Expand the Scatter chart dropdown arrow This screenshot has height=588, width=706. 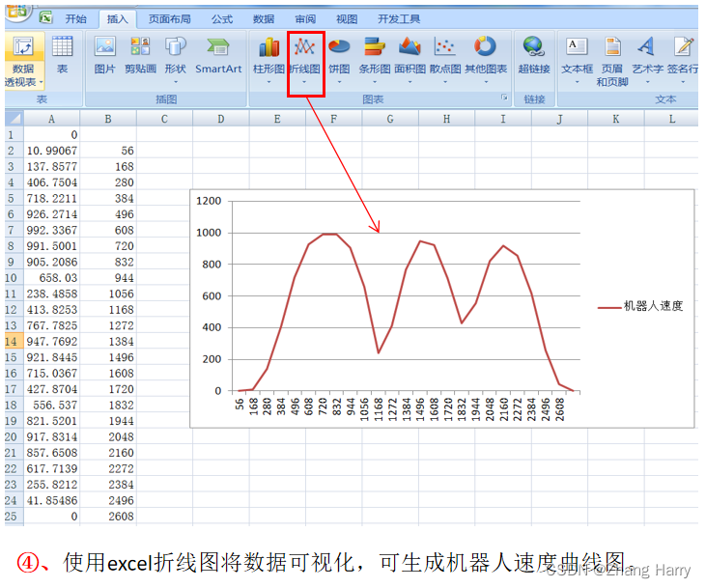[445, 82]
